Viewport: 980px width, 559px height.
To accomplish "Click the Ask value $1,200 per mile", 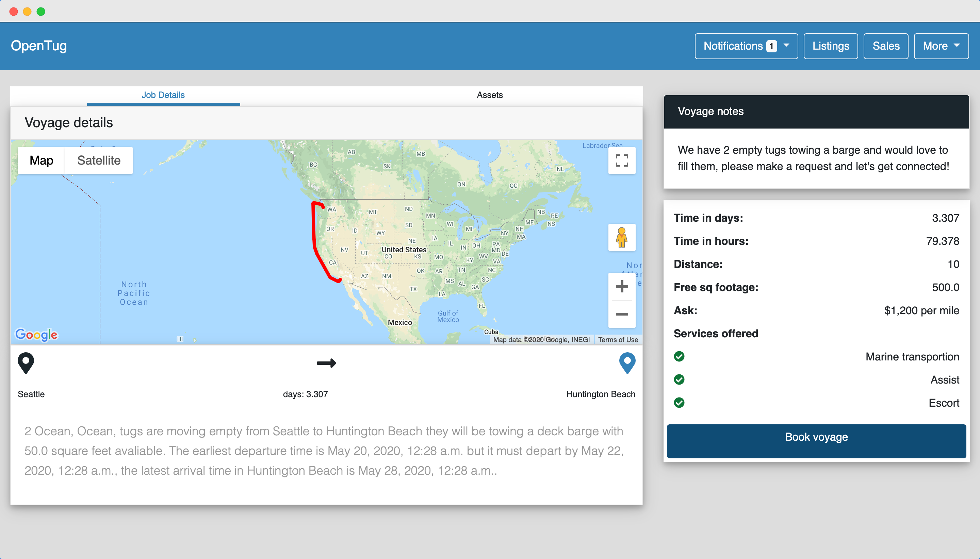I will coord(921,310).
